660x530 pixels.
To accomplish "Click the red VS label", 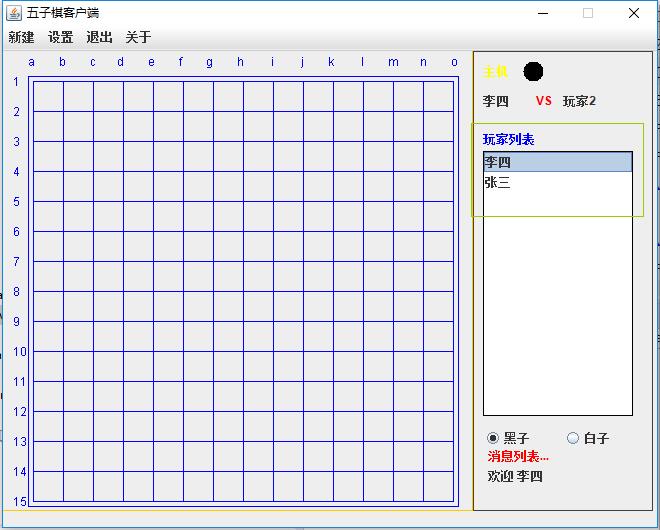I will coord(543,101).
